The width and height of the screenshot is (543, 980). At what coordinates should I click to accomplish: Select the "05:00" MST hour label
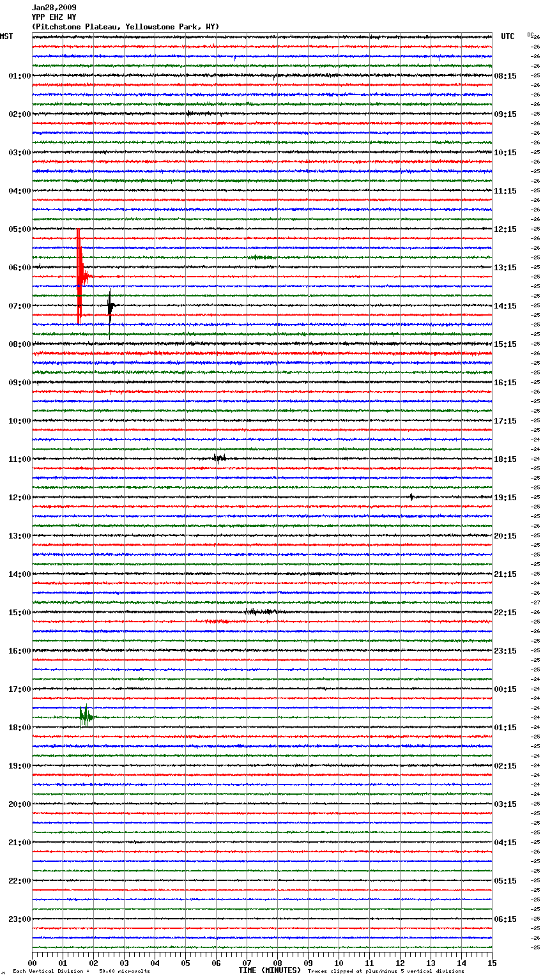[20, 229]
